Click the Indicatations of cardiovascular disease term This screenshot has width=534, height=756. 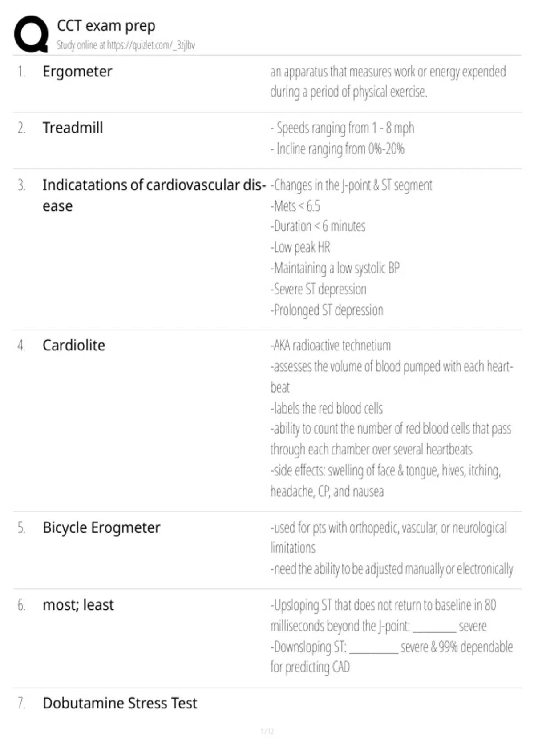154,195
